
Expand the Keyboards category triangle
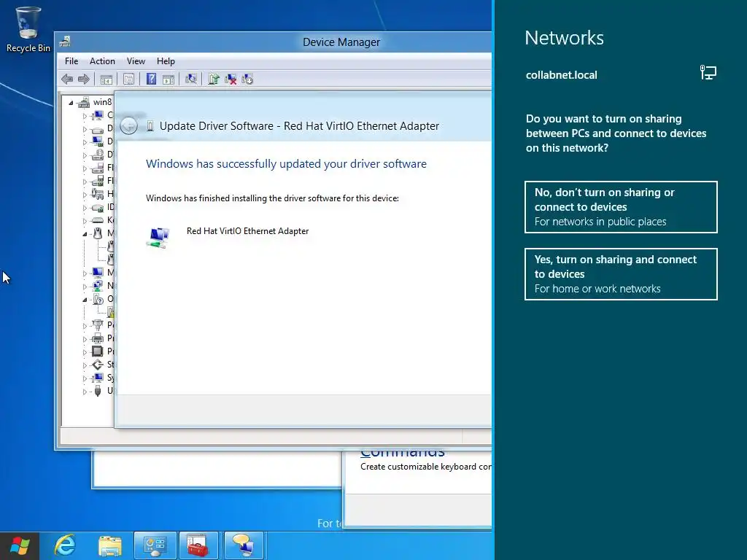click(85, 220)
